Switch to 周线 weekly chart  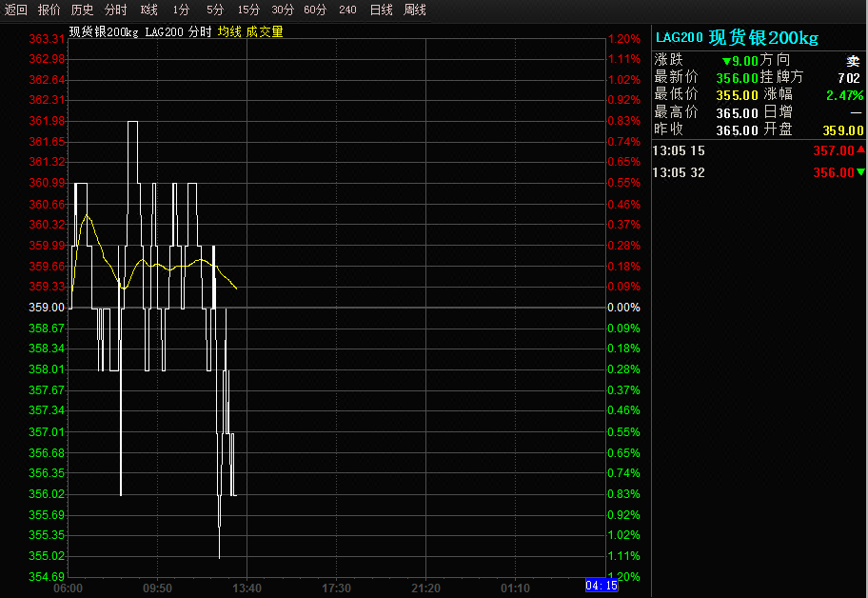tap(415, 10)
